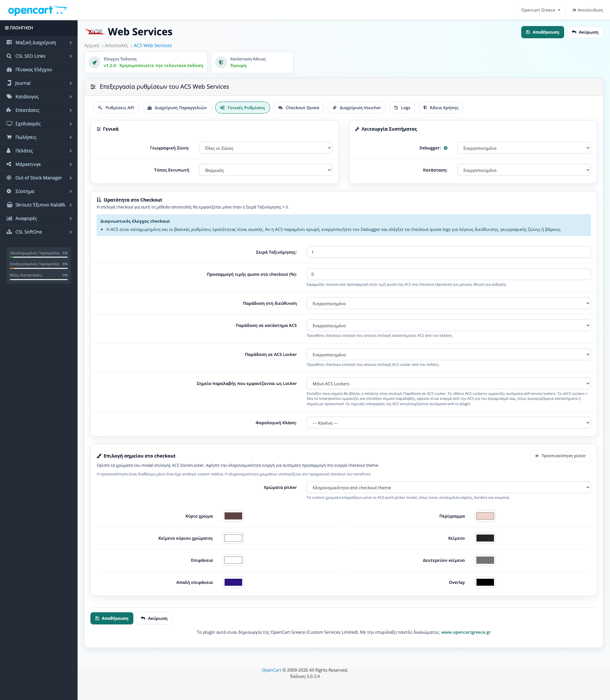Click the Debugger help question icon

[446, 148]
